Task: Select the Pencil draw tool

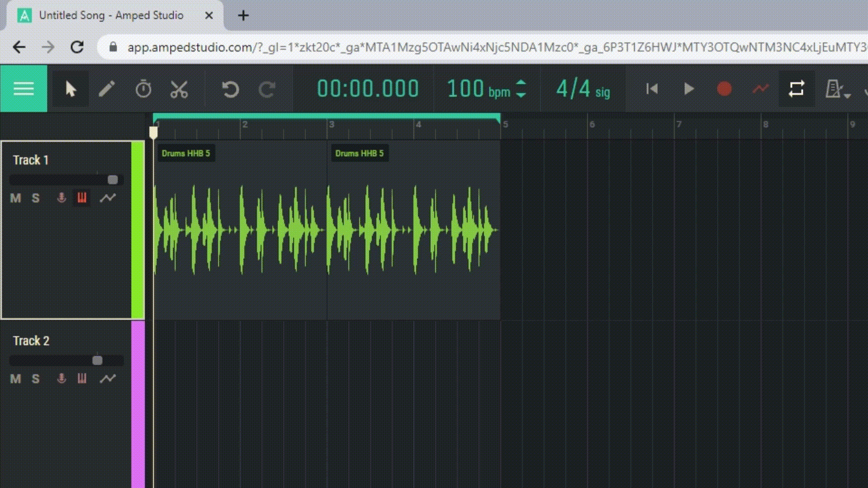Action: (x=107, y=89)
